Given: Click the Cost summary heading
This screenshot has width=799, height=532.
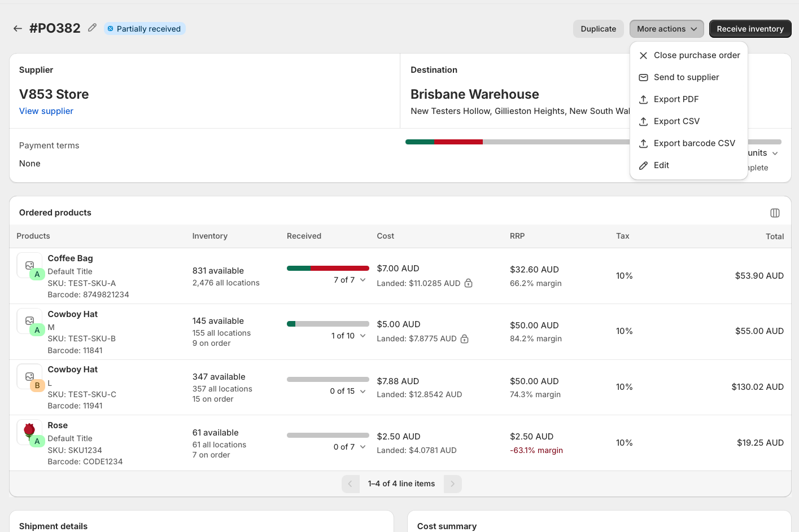Looking at the screenshot, I should pos(447,526).
